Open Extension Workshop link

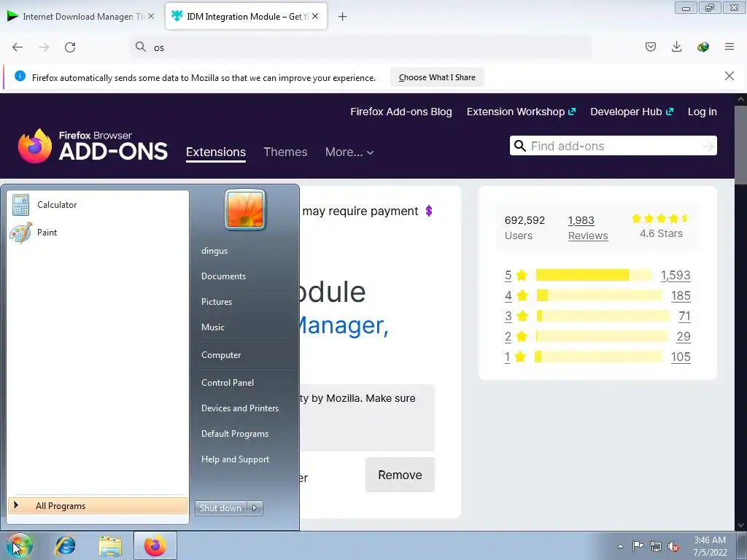(x=521, y=112)
